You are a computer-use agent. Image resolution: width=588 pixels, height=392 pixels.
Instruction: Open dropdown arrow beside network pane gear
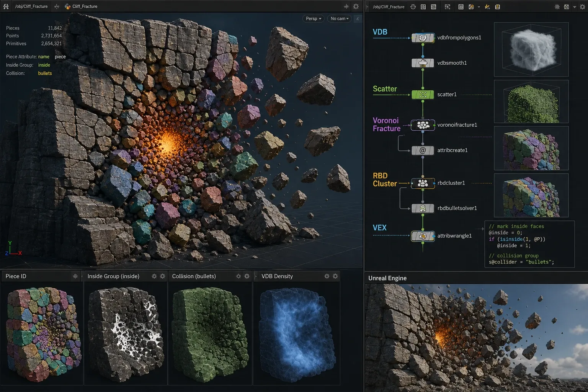575,7
